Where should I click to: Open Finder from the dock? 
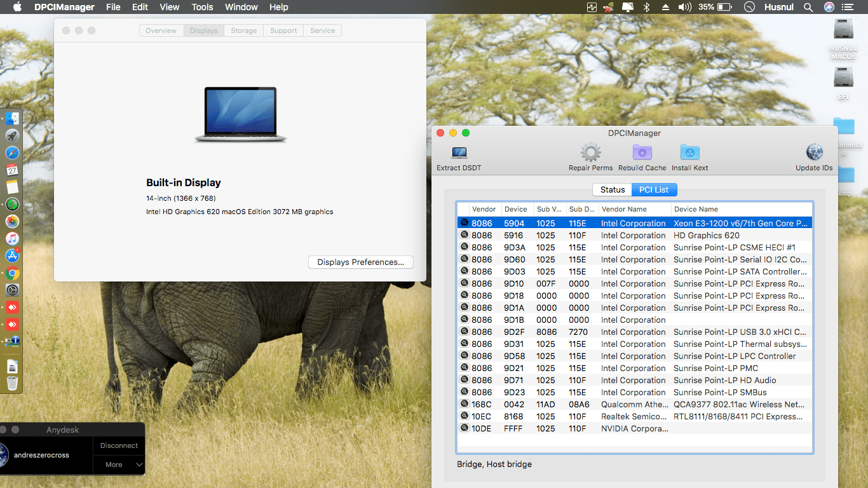[x=12, y=119]
